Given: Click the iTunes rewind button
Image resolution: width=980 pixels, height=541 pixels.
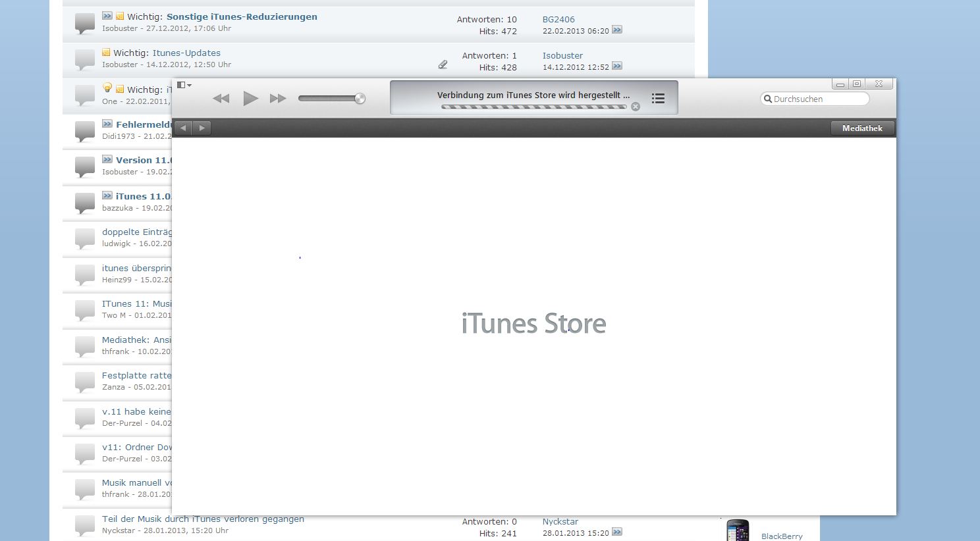Looking at the screenshot, I should click(221, 98).
